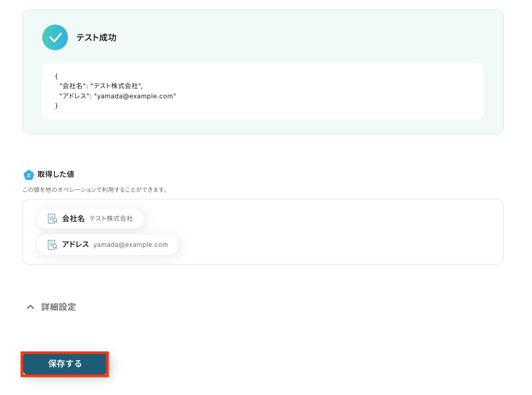Viewport: 532px width, 395px height.
Task: Click the document icon beside アドレス
Action: coord(52,244)
